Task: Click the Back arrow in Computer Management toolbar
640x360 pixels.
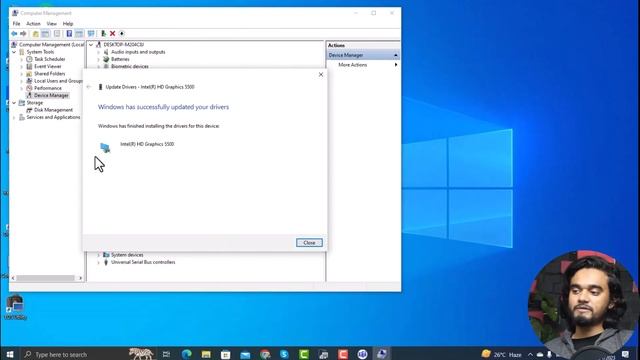Action: click(14, 33)
